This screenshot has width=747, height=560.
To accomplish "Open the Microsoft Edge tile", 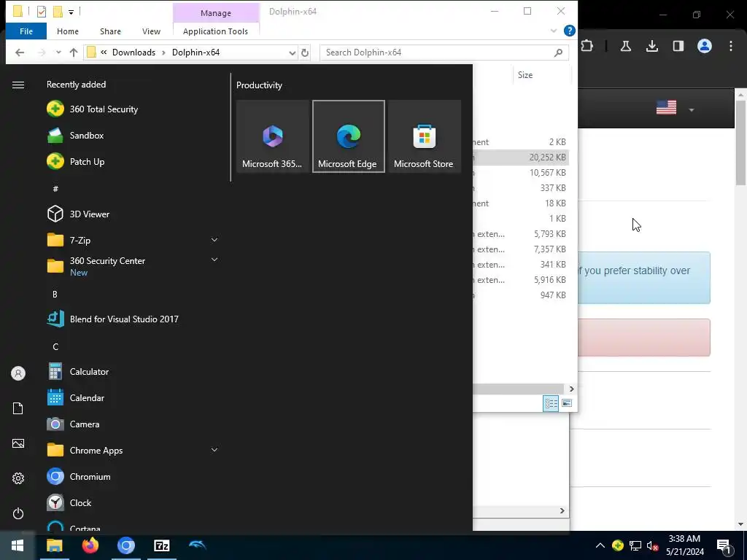I will pos(348,136).
